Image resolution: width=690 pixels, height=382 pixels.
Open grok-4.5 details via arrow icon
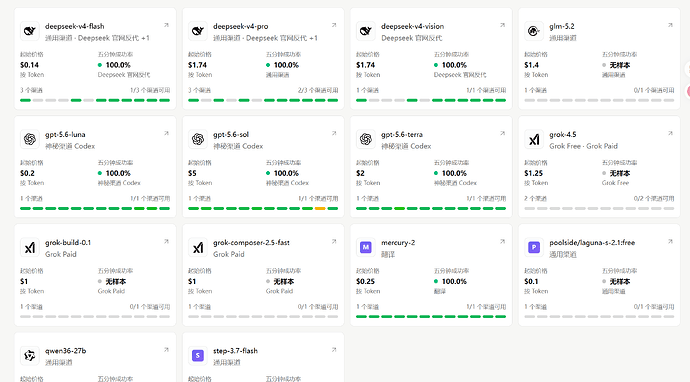[670, 133]
